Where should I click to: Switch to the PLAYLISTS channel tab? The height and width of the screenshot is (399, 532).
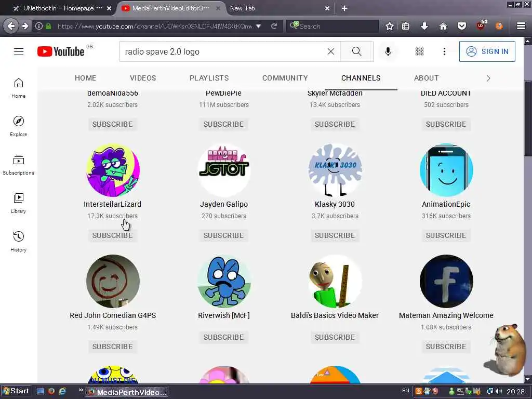(209, 78)
